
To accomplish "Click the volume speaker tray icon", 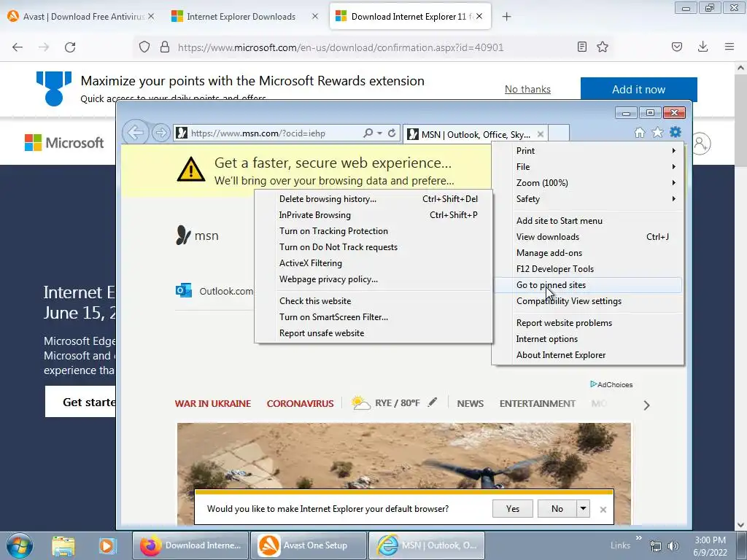I will (673, 546).
